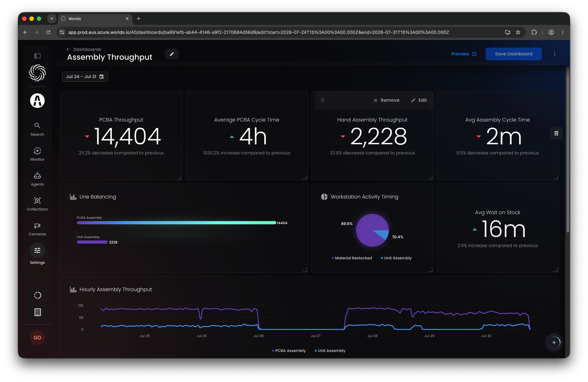Click Preview link

(464, 54)
